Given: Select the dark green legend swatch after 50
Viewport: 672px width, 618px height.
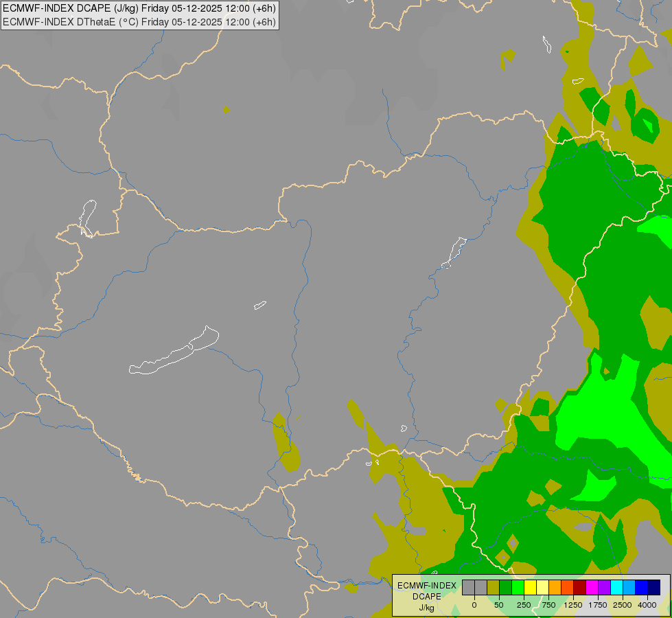Looking at the screenshot, I should (x=505, y=587).
